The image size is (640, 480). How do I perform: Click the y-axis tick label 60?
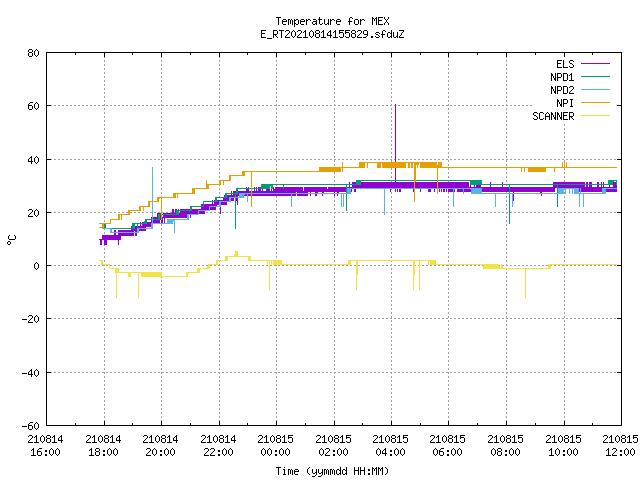point(33,106)
